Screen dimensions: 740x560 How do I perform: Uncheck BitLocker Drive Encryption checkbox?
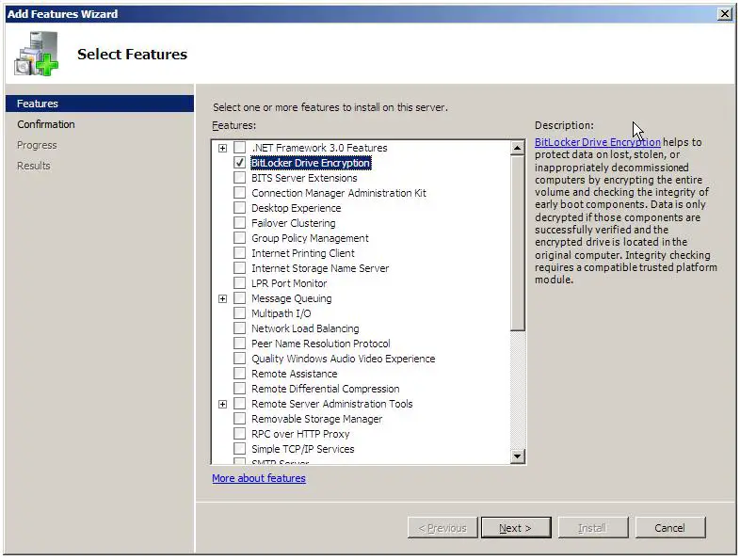(x=240, y=163)
